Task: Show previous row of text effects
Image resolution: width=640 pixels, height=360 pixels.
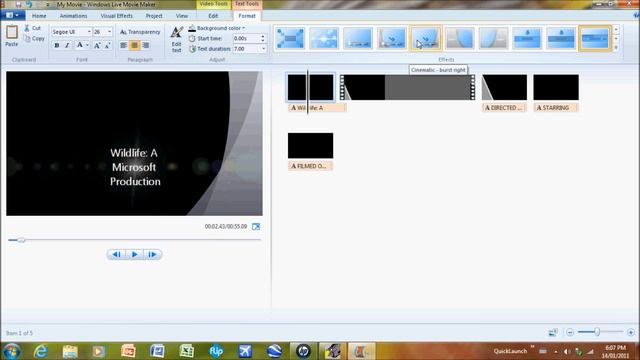Action: point(616,30)
